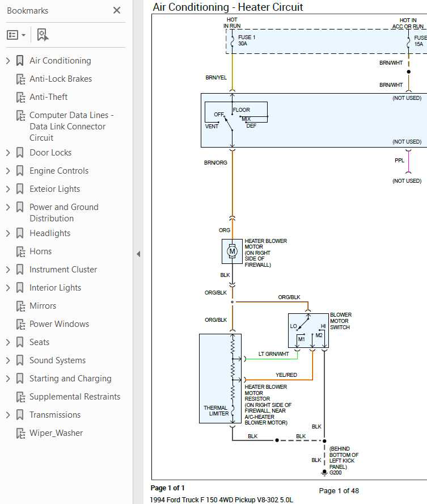Click the Computer Data Lines bookmark icon

pos(20,115)
